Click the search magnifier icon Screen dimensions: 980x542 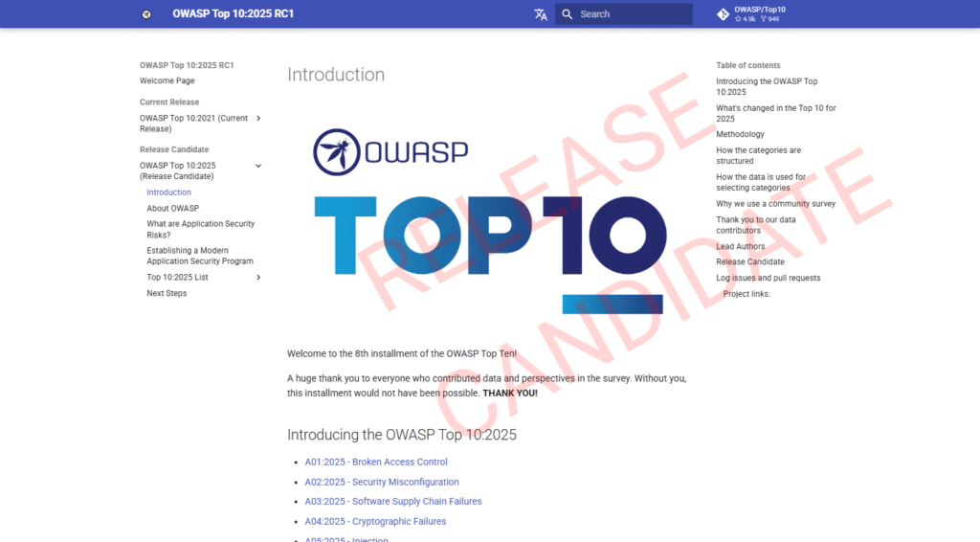click(x=568, y=14)
